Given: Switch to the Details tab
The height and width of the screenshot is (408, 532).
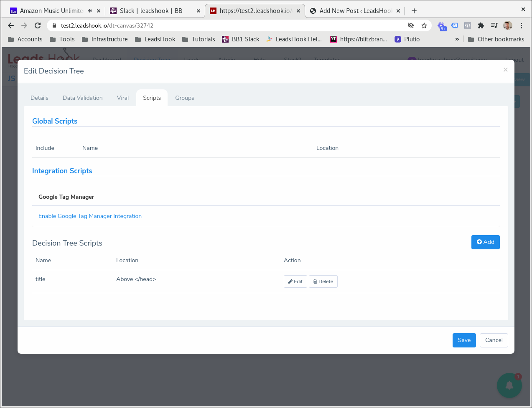Looking at the screenshot, I should coord(39,98).
